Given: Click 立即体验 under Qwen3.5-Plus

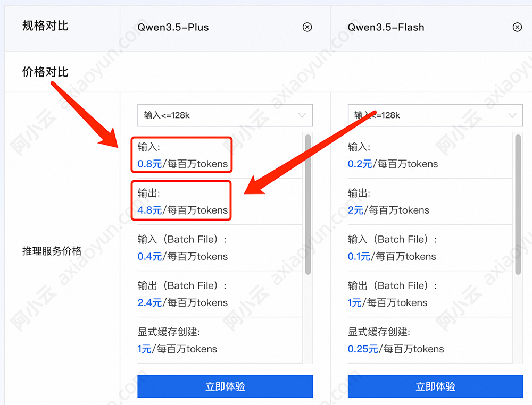Looking at the screenshot, I should pos(225,386).
